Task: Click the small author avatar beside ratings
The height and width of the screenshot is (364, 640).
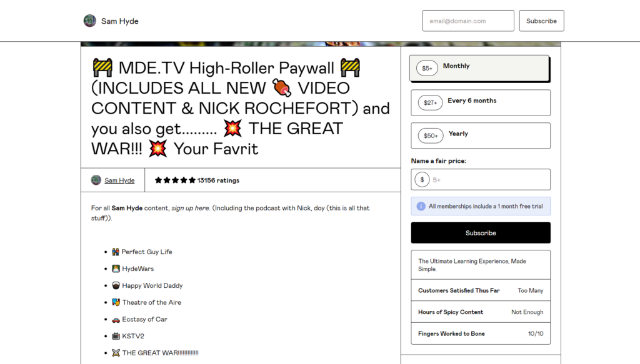Action: tap(96, 180)
